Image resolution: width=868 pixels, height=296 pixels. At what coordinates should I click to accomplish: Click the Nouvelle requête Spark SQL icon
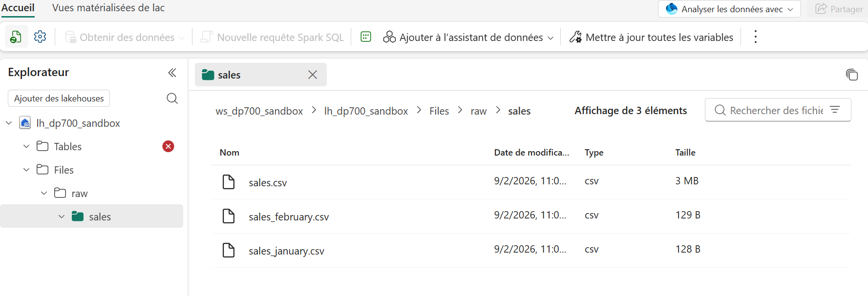click(x=207, y=37)
